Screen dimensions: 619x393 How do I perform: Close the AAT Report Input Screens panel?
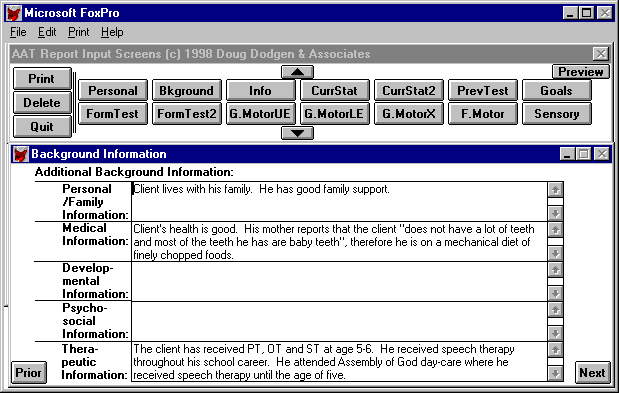(601, 54)
